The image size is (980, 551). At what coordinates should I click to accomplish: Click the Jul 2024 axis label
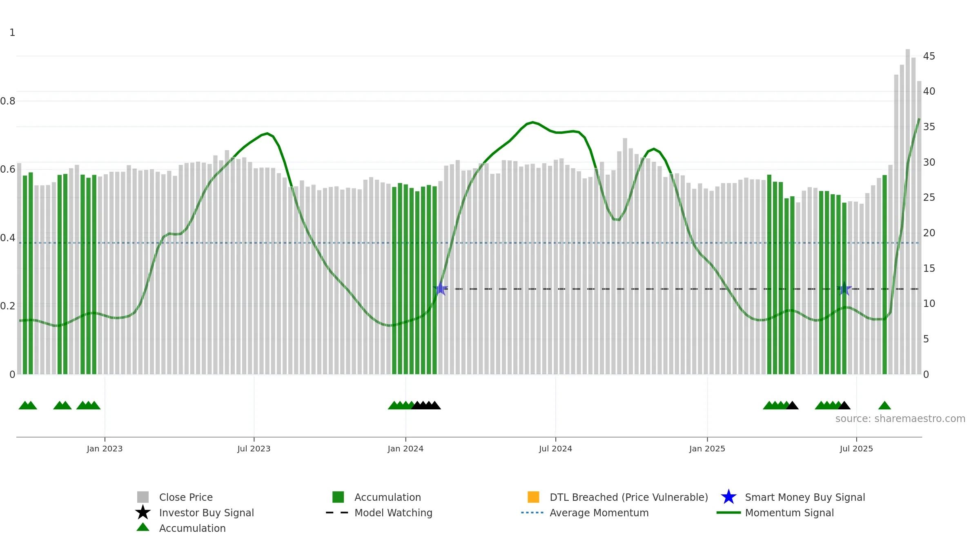[555, 449]
